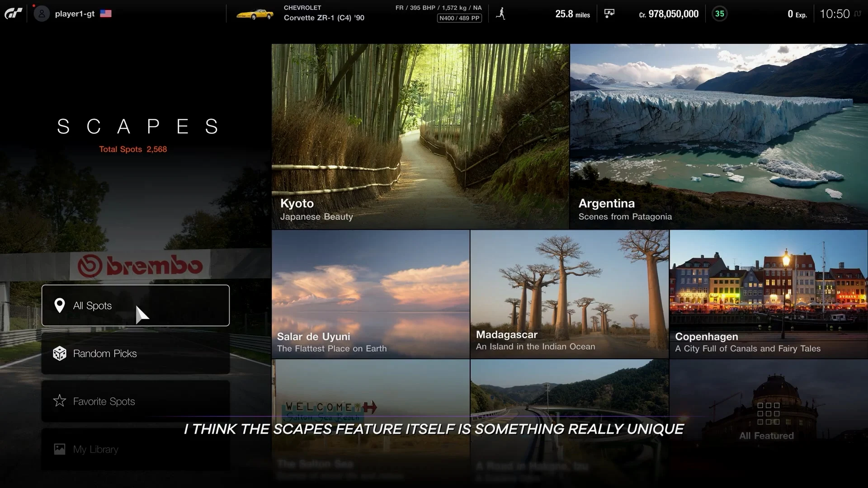Open Random Picks
The image size is (868, 488).
pos(136,353)
